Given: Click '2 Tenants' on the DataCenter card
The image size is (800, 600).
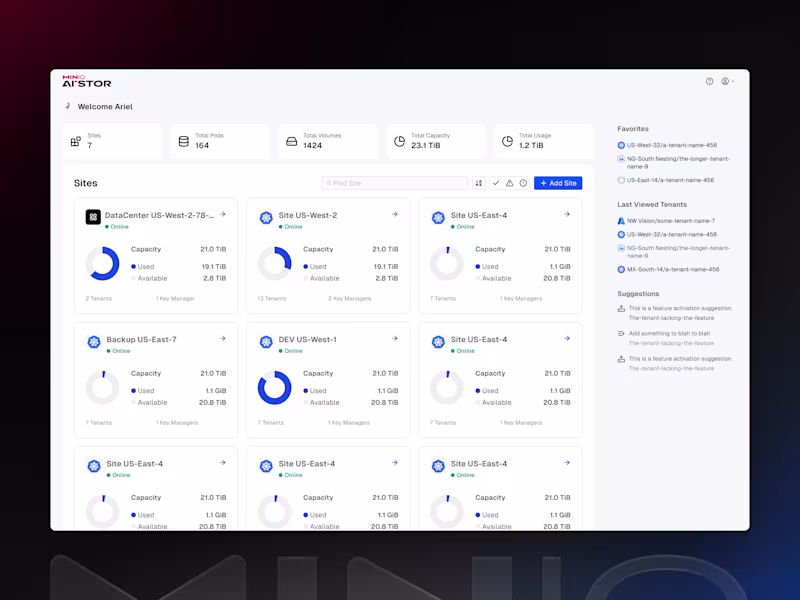Looking at the screenshot, I should point(98,298).
